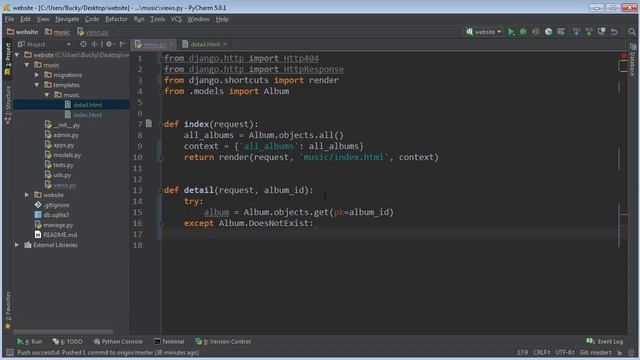Click the music breadcrumb in navigation bar
640x360 pixels.
pyautogui.click(x=58, y=32)
